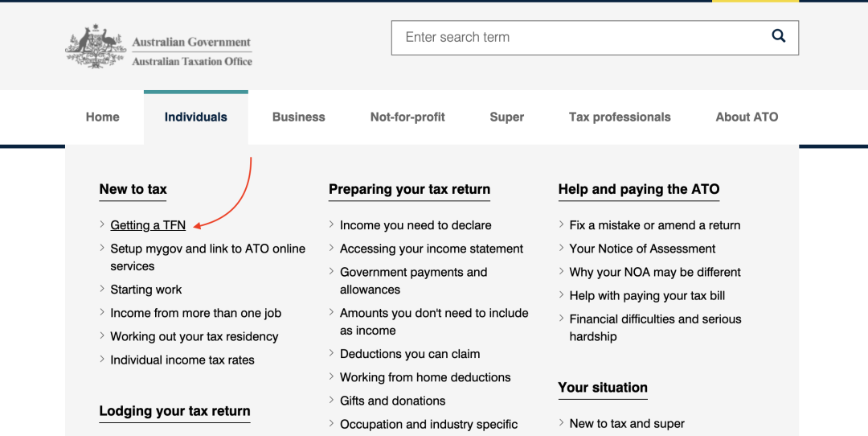View Individual income tax rates
Image resolution: width=868 pixels, height=436 pixels.
point(182,360)
